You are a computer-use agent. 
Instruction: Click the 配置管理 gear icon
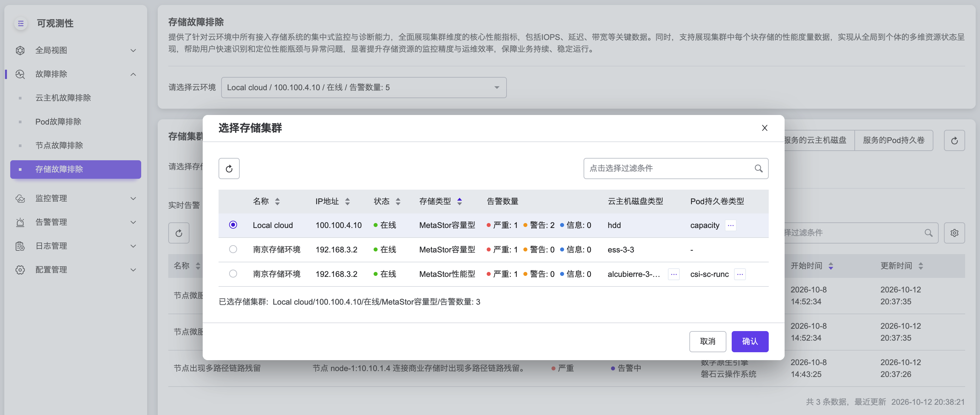[20, 270]
